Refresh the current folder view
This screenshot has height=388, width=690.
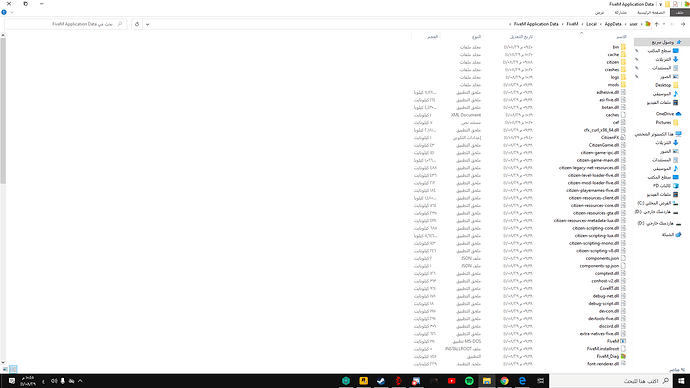coord(137,24)
